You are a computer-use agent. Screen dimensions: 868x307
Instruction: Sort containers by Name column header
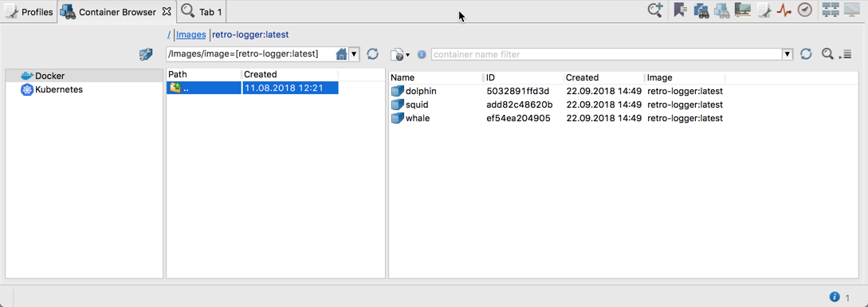[436, 77]
